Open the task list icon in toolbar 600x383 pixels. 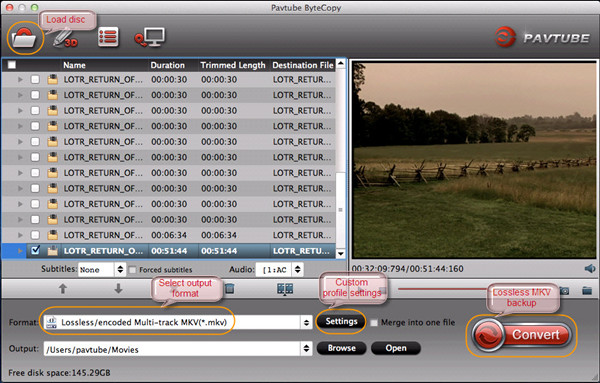[x=108, y=37]
